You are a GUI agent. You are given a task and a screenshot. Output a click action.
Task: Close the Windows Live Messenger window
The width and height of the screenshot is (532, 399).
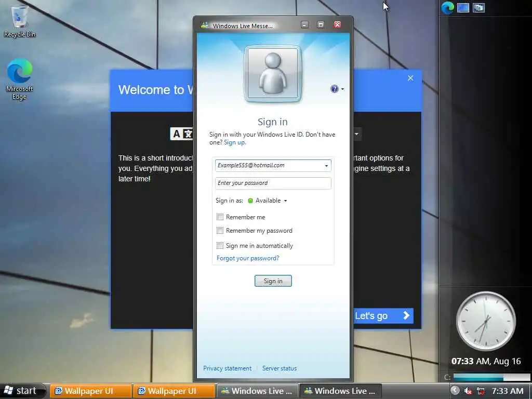point(337,25)
